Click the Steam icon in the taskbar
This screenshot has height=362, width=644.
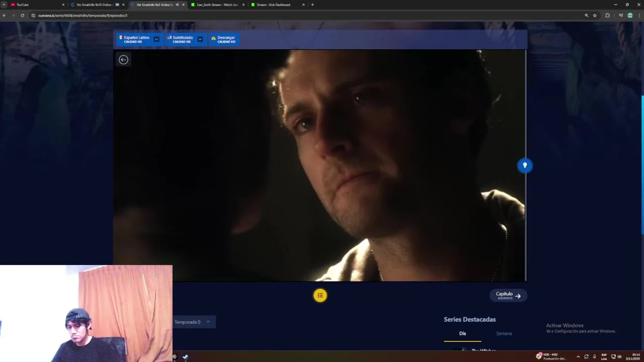[185, 357]
